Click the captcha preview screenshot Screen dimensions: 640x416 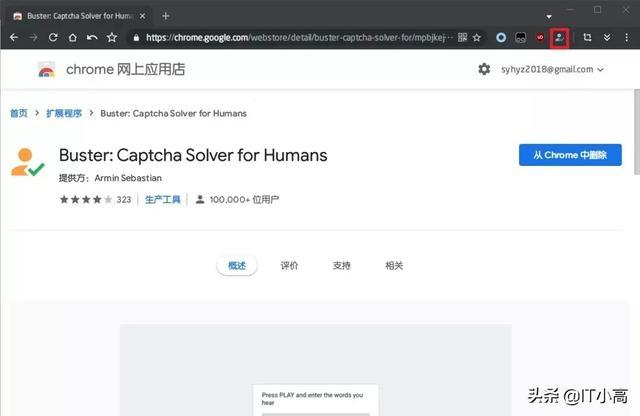point(316,370)
